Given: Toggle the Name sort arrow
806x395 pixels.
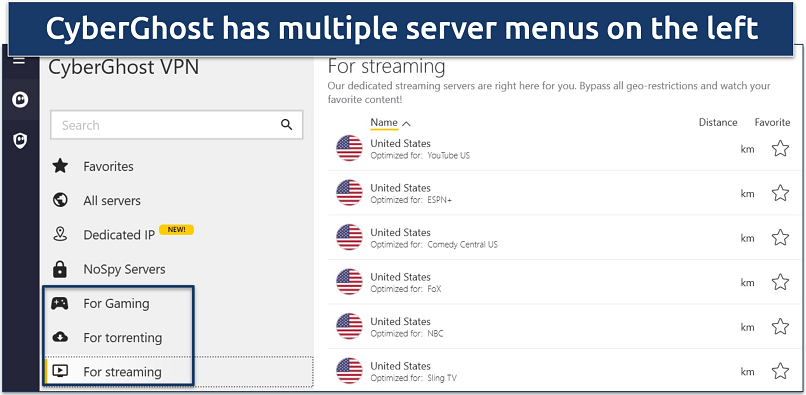Looking at the screenshot, I should [406, 123].
